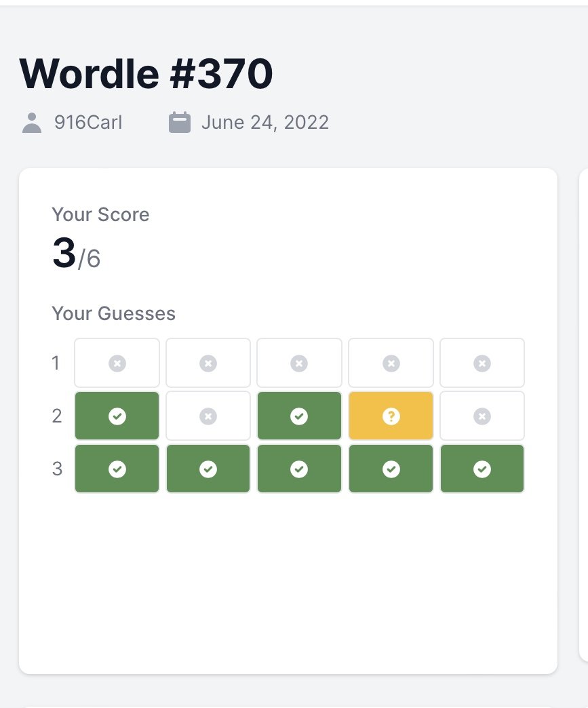Click the gray X tile in the second column of guess 2

208,416
